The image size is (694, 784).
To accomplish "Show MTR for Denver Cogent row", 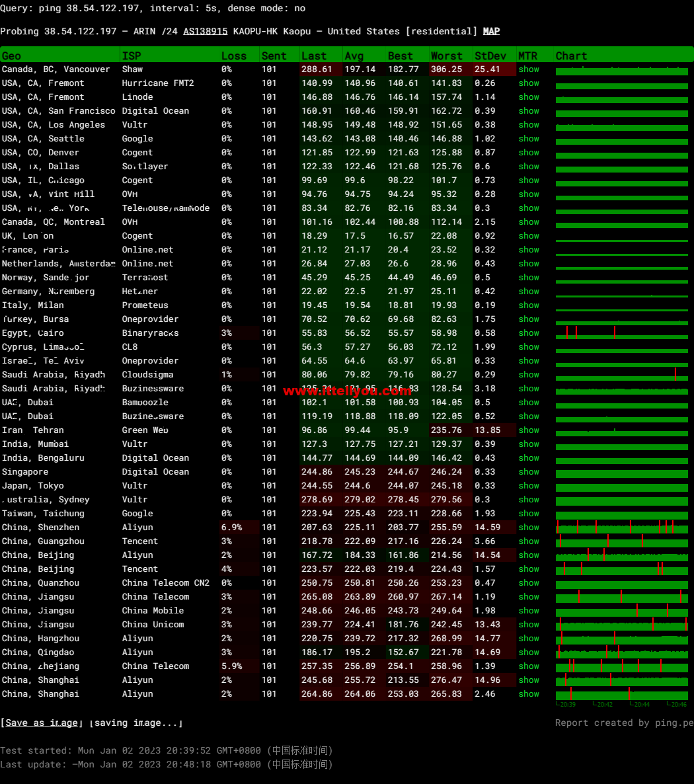I will point(529,153).
